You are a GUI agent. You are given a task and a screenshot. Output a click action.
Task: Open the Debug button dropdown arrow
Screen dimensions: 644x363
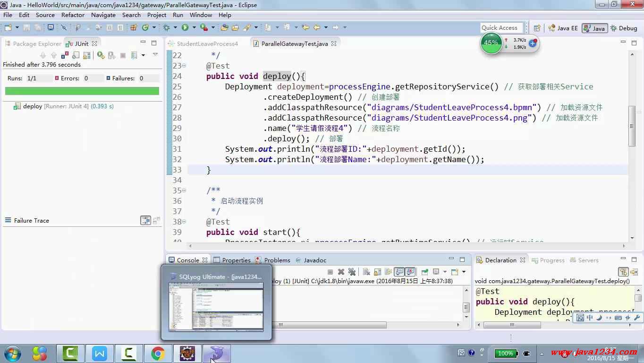(175, 27)
